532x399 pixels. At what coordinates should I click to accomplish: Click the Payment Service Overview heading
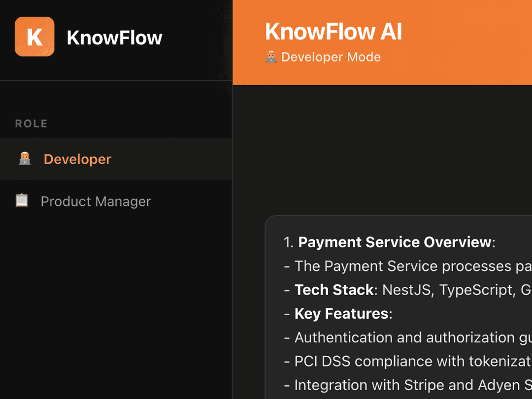395,242
